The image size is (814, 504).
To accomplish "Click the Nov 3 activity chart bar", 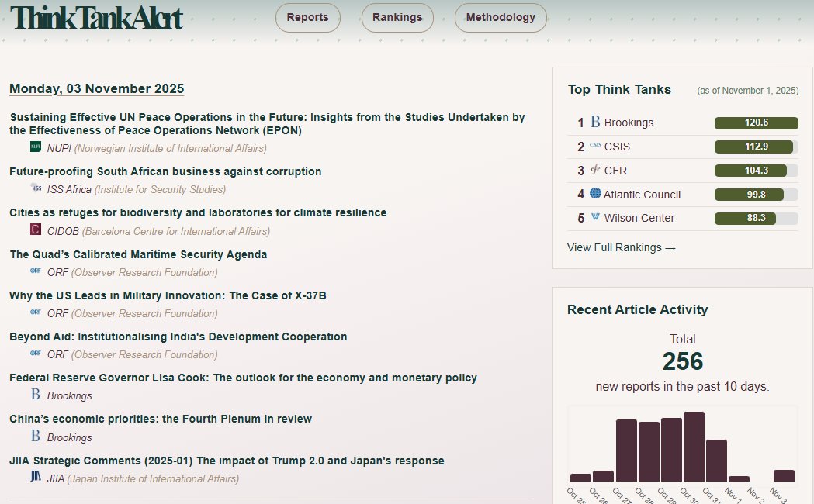I will click(784, 475).
